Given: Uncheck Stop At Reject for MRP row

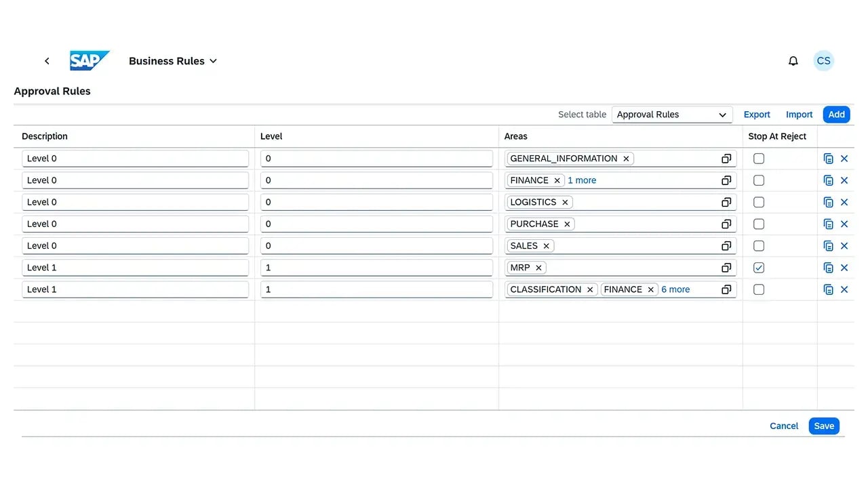Looking at the screenshot, I should pos(759,268).
